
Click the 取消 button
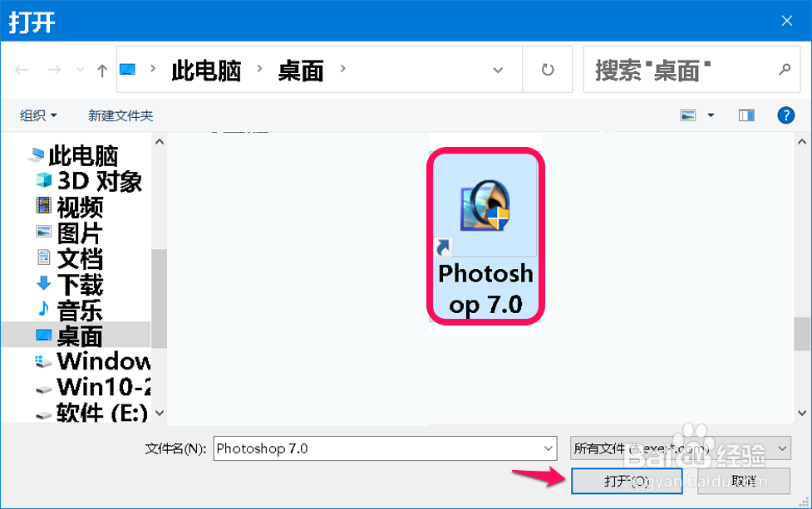click(x=744, y=481)
